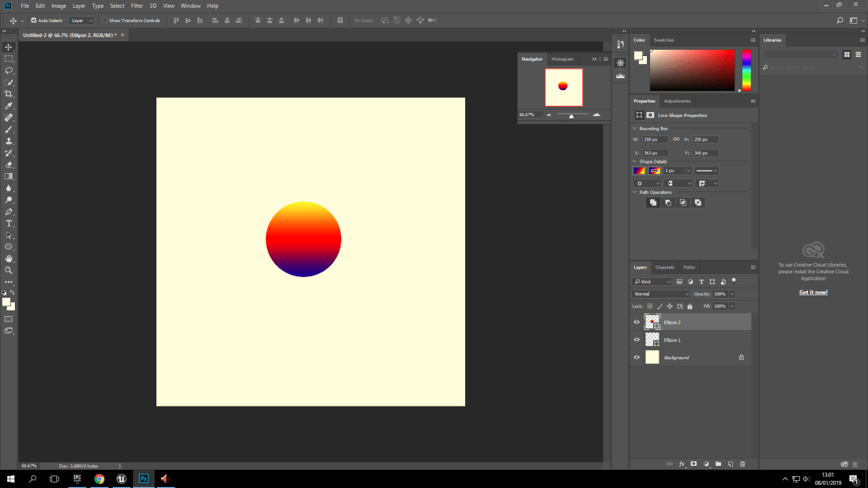Select the Type tool
Image resolution: width=868 pixels, height=488 pixels.
pyautogui.click(x=9, y=223)
